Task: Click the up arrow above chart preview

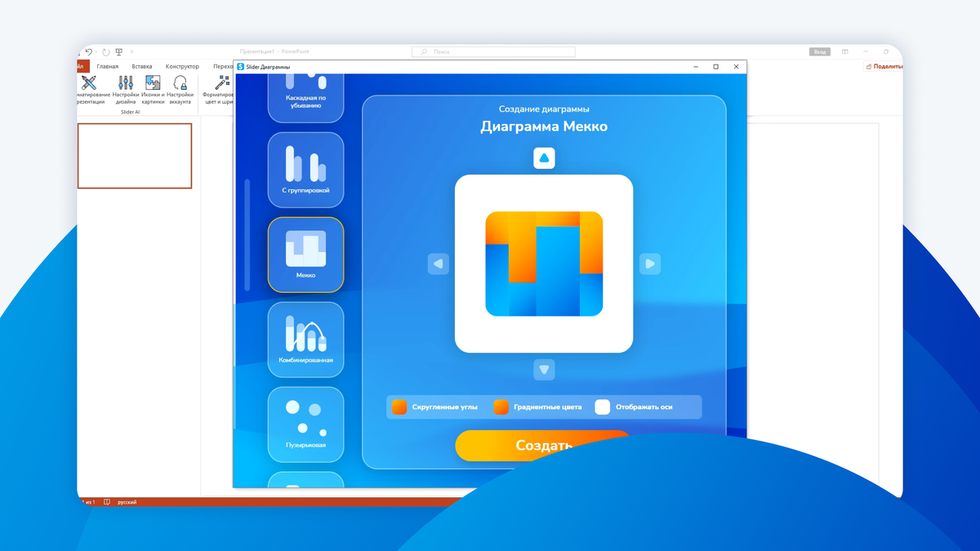Action: coord(544,158)
